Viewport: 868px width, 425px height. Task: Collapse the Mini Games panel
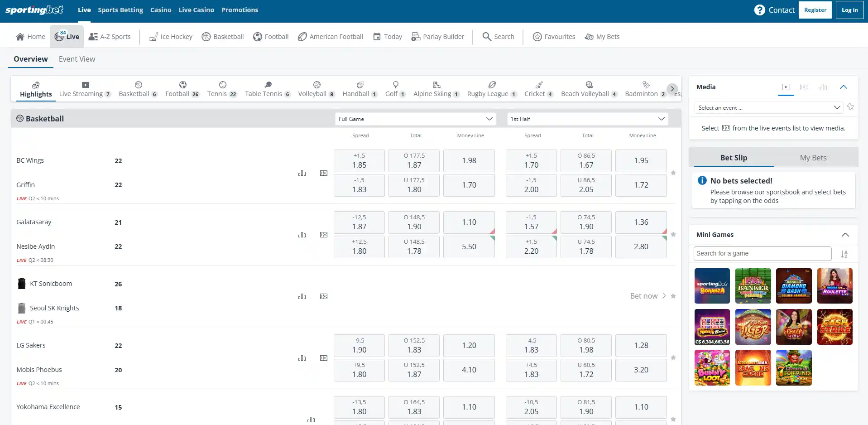(x=845, y=235)
